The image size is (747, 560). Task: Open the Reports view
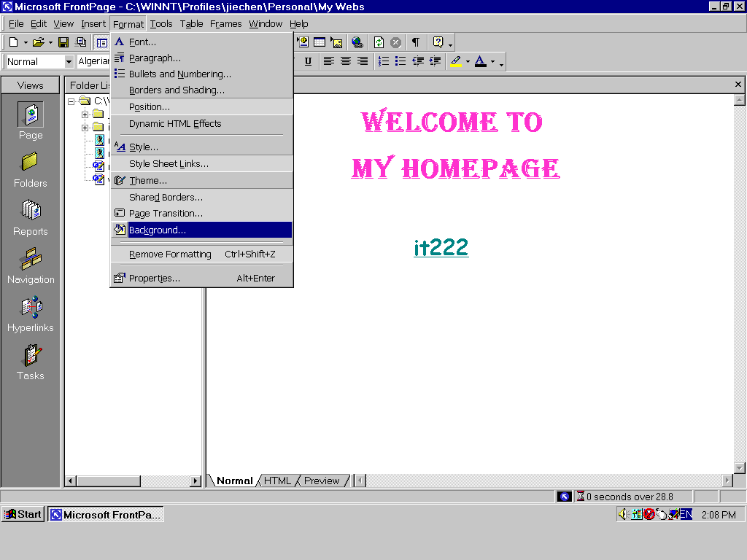coord(31,218)
